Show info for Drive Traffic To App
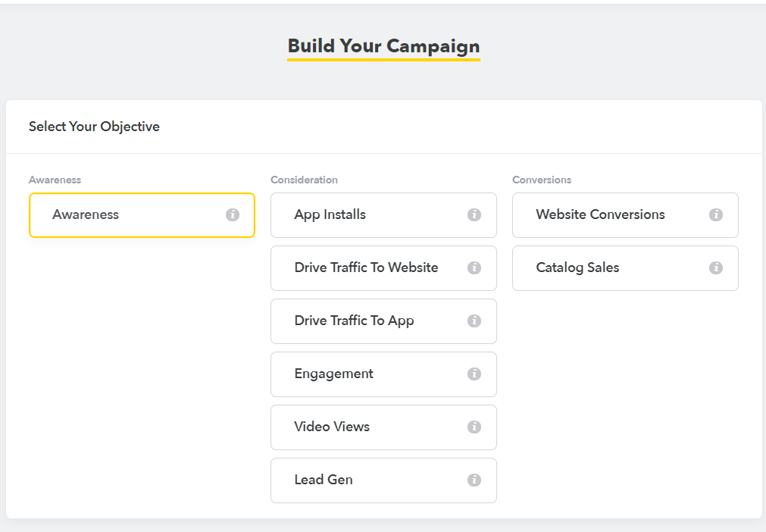The height and width of the screenshot is (532, 766). (474, 321)
